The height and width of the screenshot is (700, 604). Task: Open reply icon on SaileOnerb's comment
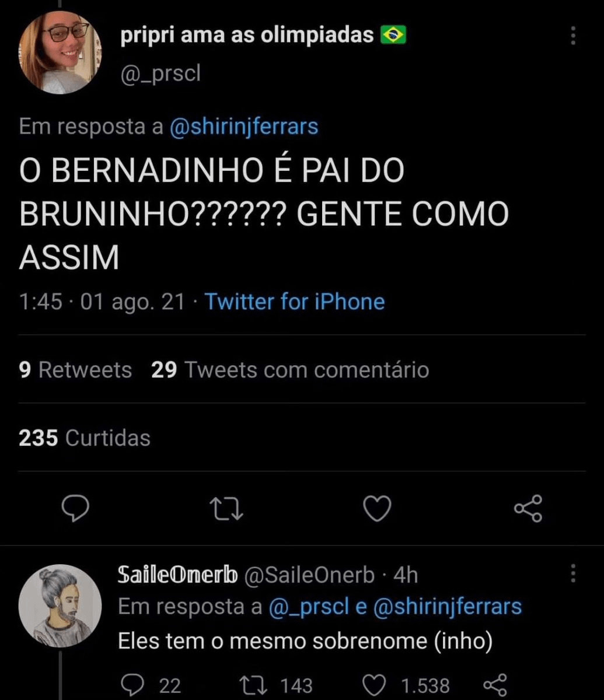click(134, 685)
